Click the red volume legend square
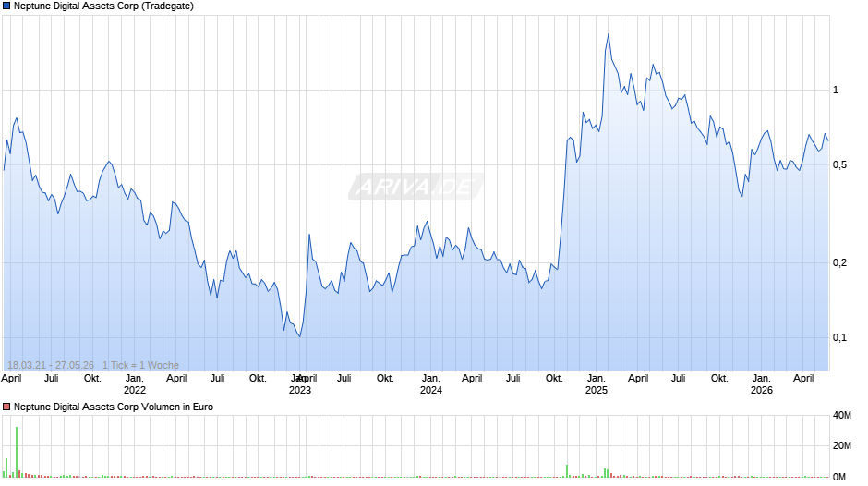868x486 pixels. pyautogui.click(x=6, y=407)
